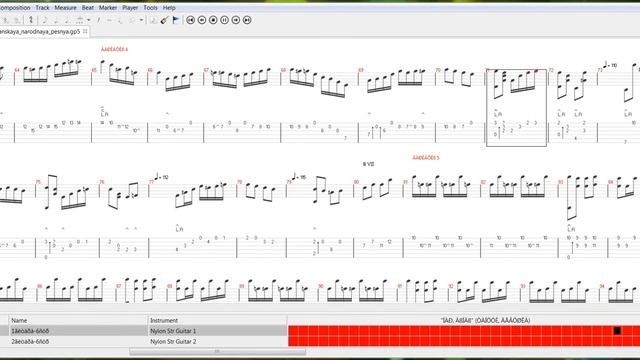Image resolution: width=640 pixels, height=360 pixels.
Task: Open the Help menu
Action: pos(169,7)
